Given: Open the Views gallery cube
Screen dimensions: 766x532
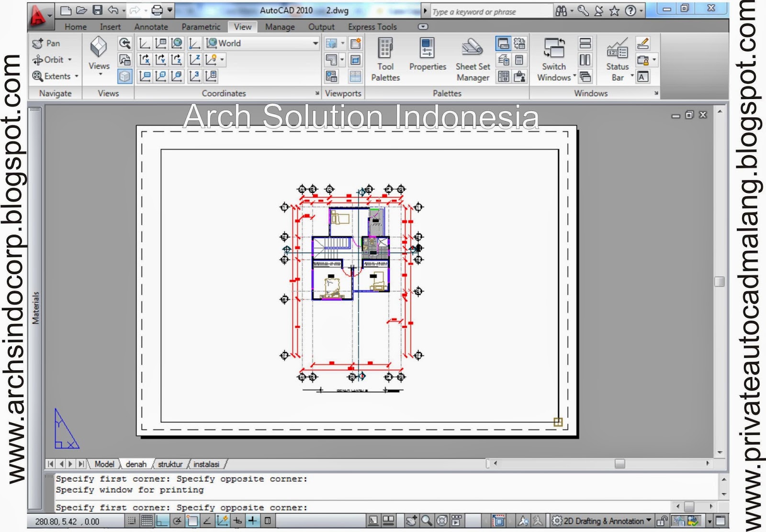Looking at the screenshot, I should tap(99, 48).
